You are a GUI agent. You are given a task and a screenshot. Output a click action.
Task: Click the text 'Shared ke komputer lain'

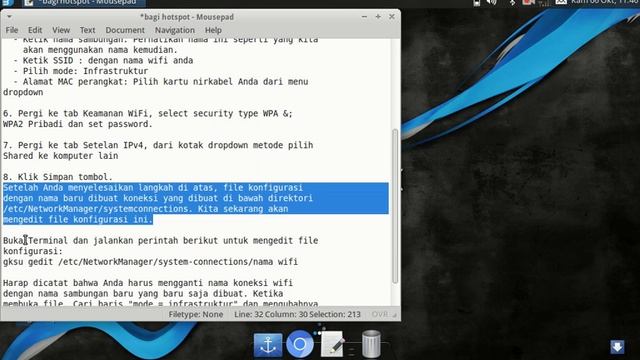[60, 156]
